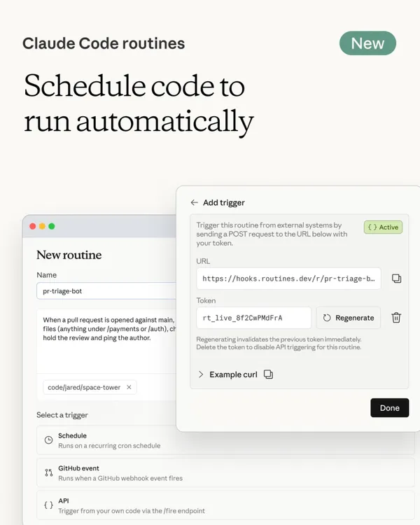Image resolution: width=420 pixels, height=525 pixels.
Task: Click "Trigger from your own code" description
Action: (132, 511)
